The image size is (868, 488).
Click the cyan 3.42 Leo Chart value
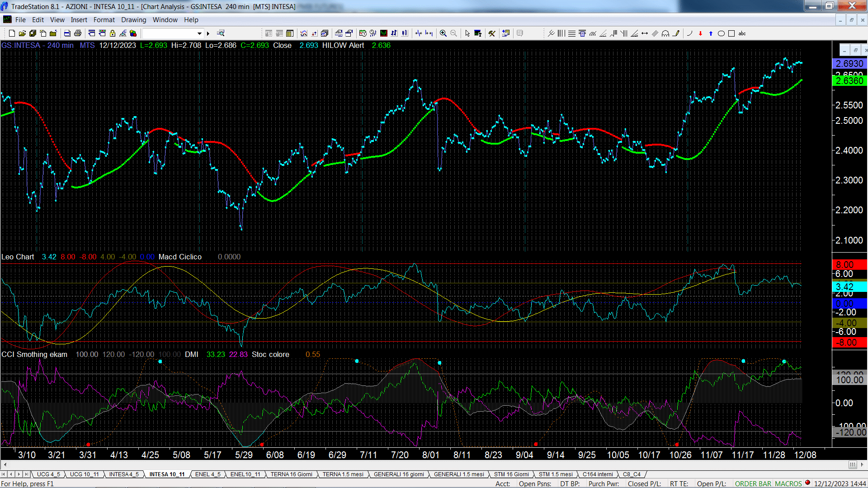coord(49,257)
